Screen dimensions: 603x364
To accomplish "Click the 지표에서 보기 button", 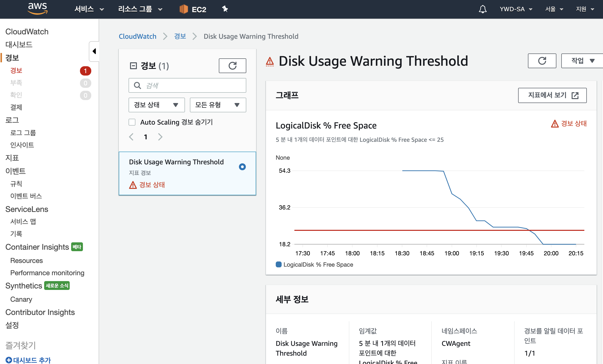I will point(552,95).
